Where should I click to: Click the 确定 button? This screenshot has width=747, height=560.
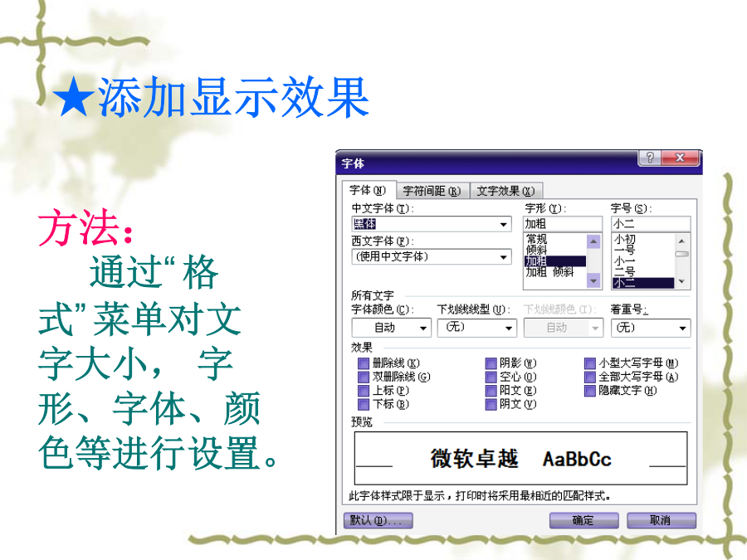point(584,520)
